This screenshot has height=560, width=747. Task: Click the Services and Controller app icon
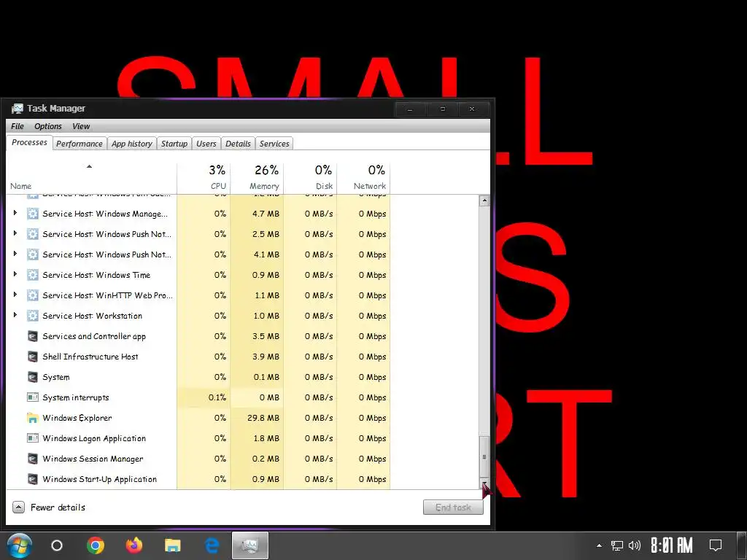pyautogui.click(x=32, y=336)
